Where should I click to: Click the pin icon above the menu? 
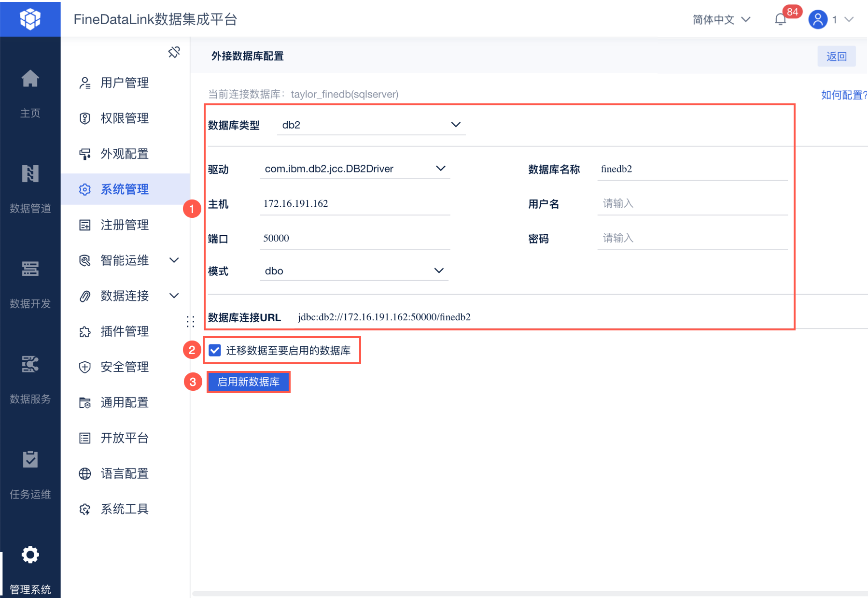(x=174, y=52)
